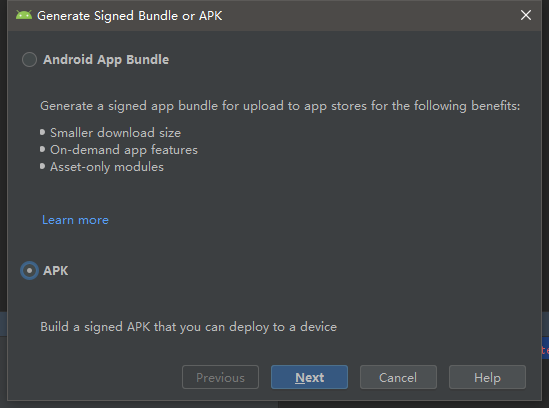Click the bullet dot before 'Smaller download size'
This screenshot has width=549, height=408.
pyautogui.click(x=42, y=132)
